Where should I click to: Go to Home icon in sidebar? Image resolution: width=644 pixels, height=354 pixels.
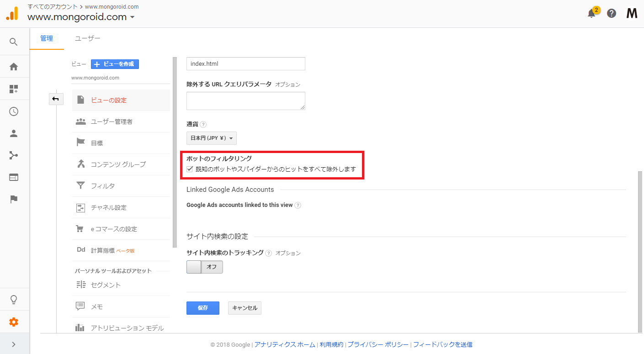coord(14,67)
